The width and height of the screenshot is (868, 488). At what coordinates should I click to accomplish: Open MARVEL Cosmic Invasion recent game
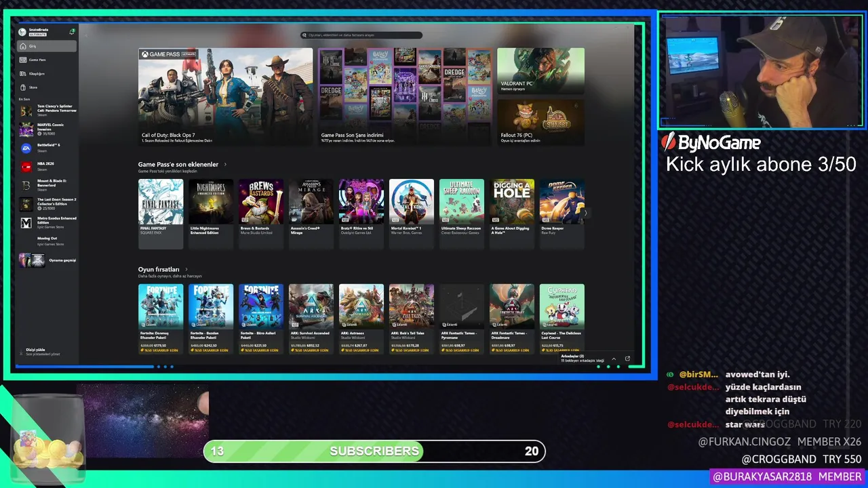pyautogui.click(x=47, y=129)
